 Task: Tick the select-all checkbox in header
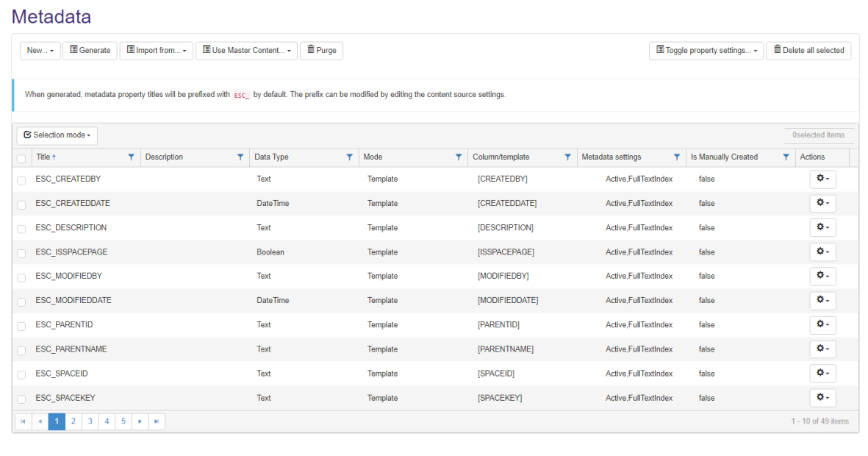pyautogui.click(x=21, y=157)
